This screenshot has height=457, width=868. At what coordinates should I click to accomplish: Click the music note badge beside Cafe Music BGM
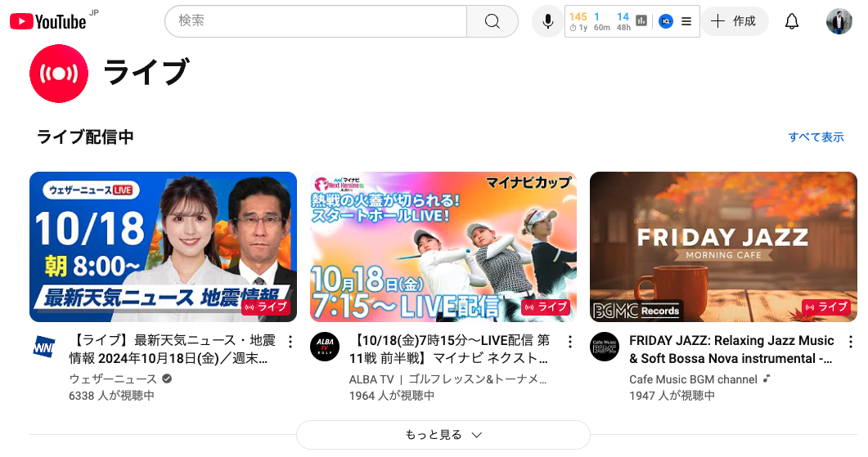coord(766,379)
